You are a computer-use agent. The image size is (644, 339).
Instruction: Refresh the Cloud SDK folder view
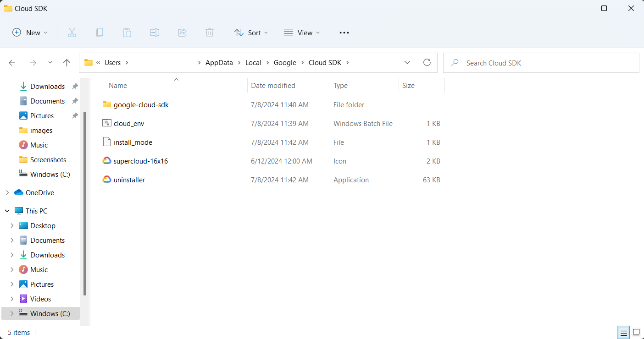427,62
